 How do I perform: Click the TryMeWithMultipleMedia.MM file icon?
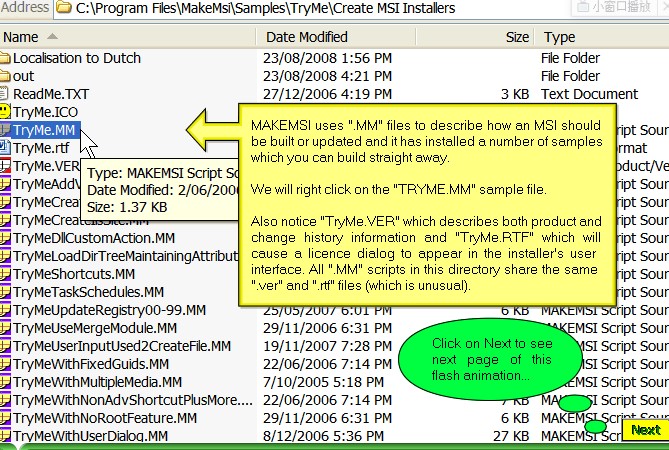coord(5,382)
